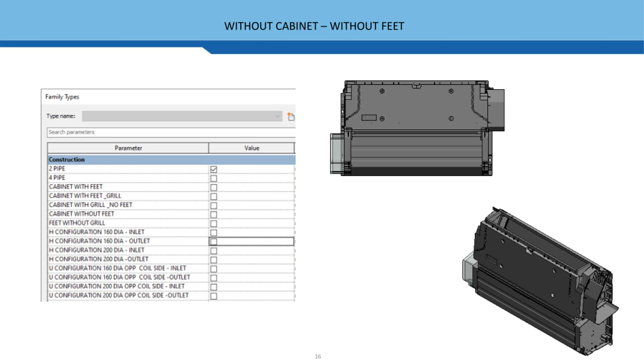Click the New Type icon beside Type name
644x362 pixels.
click(x=291, y=117)
